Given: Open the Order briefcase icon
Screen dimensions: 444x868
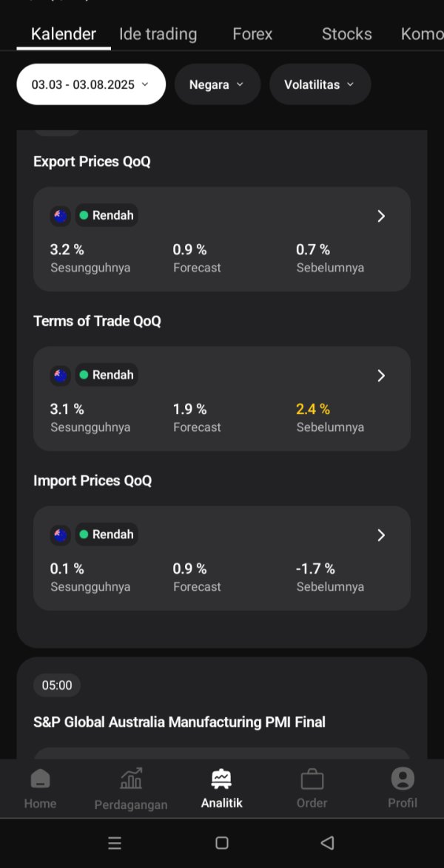Looking at the screenshot, I should 312,779.
